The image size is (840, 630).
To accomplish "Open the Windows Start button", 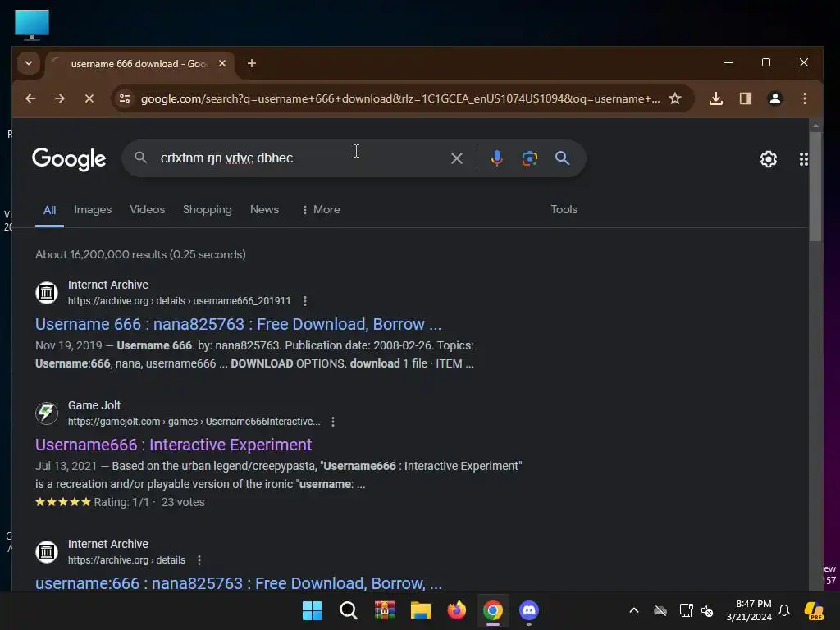I will click(312, 610).
